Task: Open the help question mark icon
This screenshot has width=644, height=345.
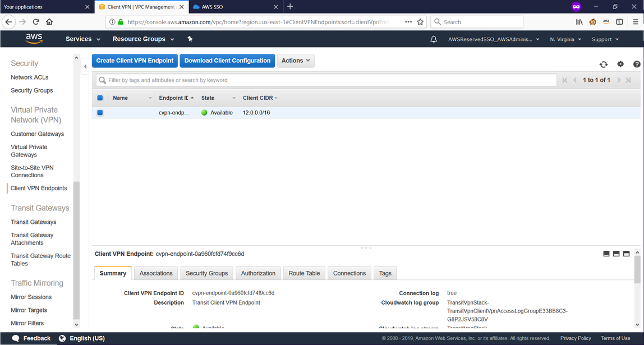Action: pos(637,64)
